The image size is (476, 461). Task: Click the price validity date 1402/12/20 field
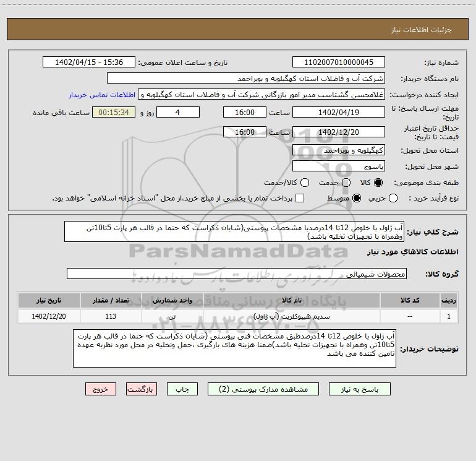[x=339, y=132]
